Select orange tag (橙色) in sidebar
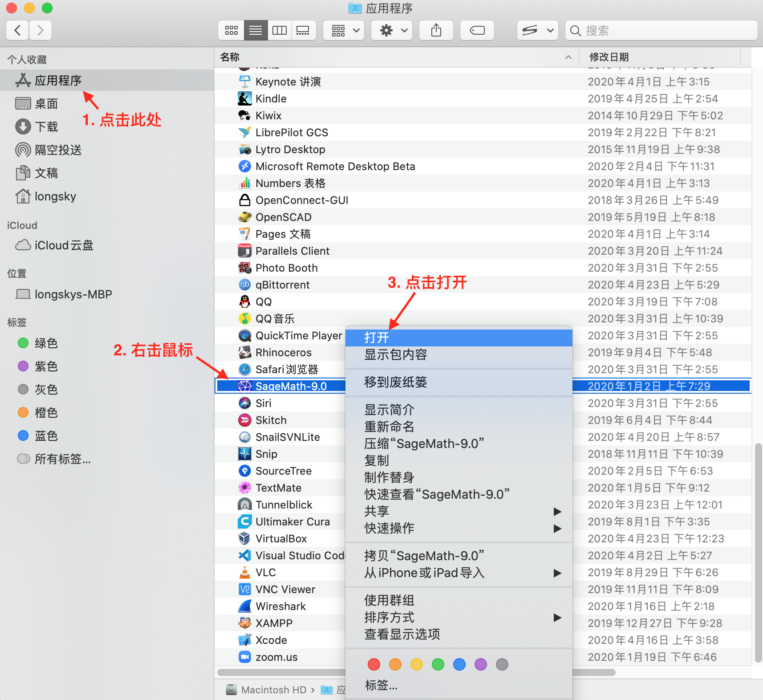Screen dimensions: 763x700 107,413
